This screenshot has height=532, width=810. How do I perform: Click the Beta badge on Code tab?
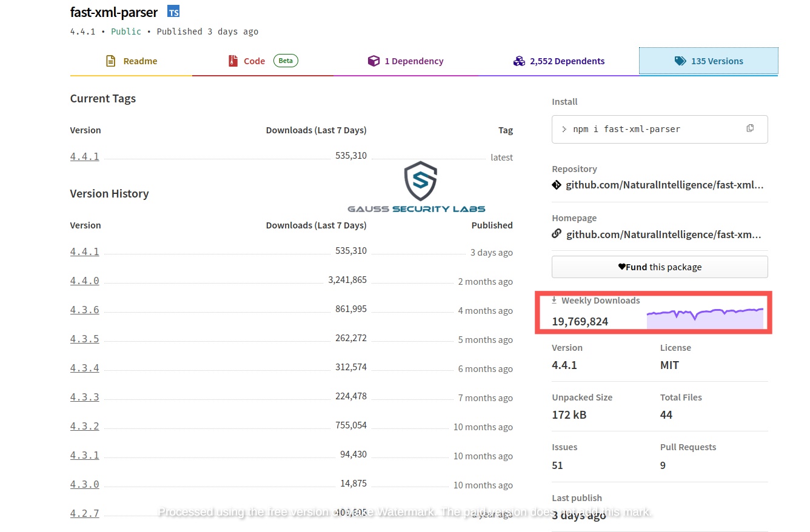[286, 61]
